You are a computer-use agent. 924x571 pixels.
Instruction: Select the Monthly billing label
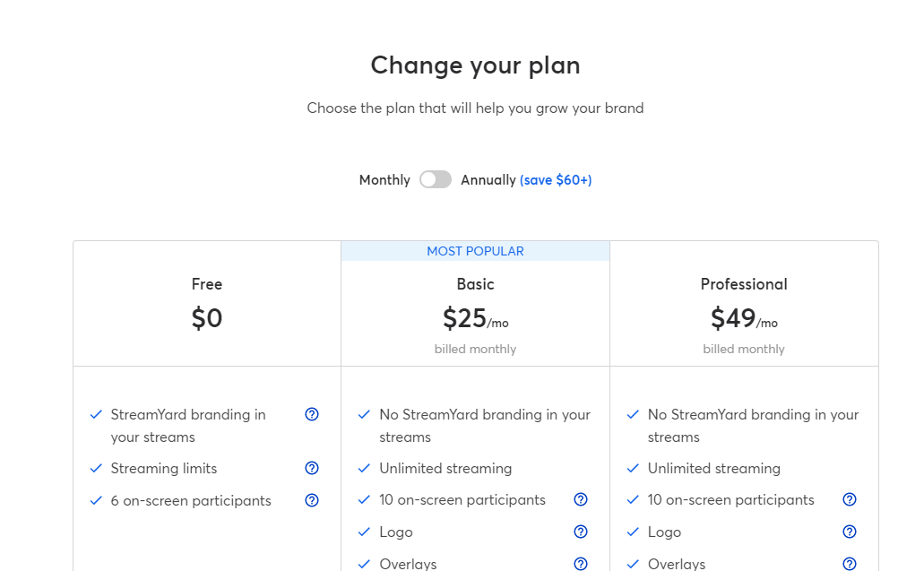384,180
